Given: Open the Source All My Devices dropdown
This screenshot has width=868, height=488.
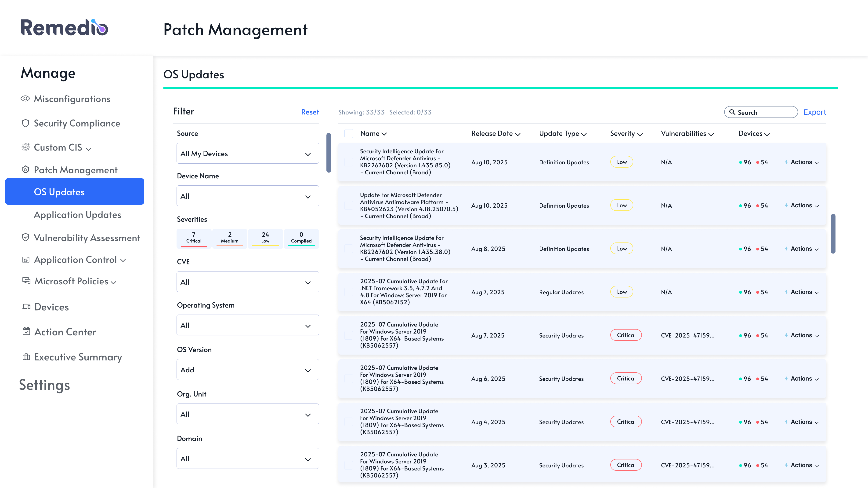Looking at the screenshot, I should (x=247, y=154).
